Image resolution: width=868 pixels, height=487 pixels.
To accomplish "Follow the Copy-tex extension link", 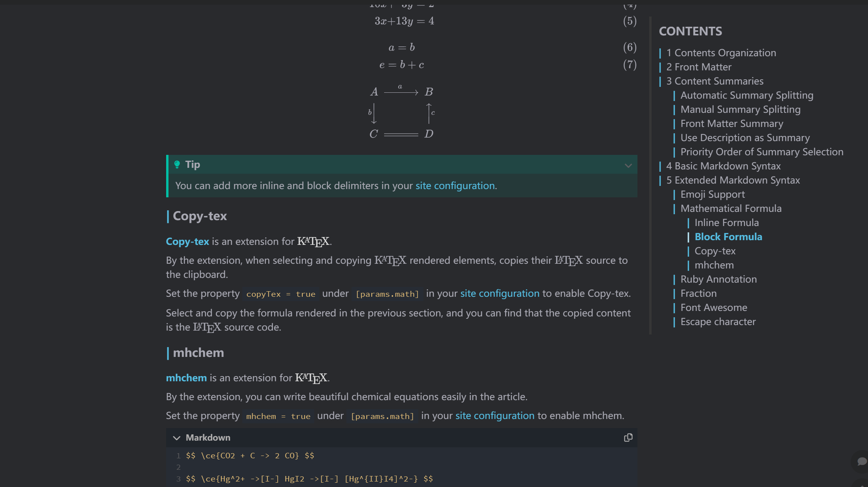I will click(x=187, y=241).
